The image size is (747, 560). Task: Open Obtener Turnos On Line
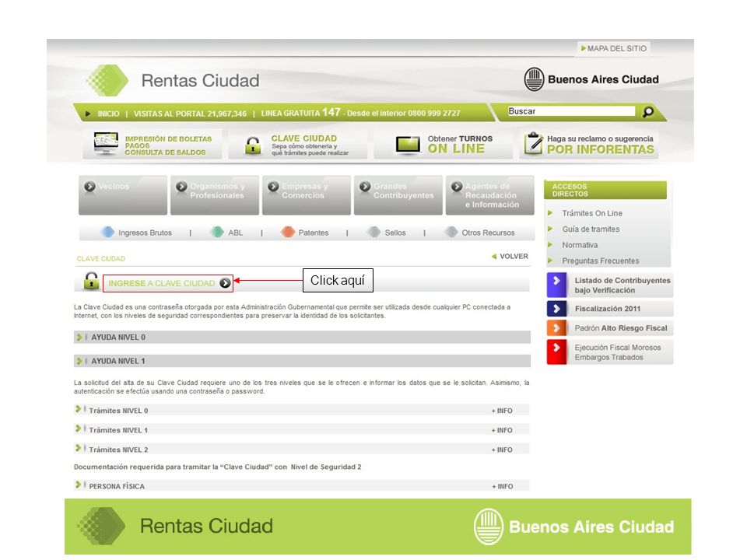pyautogui.click(x=460, y=145)
